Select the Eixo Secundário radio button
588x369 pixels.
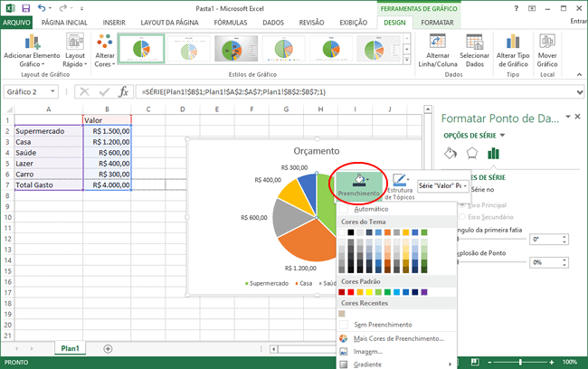[x=464, y=217]
